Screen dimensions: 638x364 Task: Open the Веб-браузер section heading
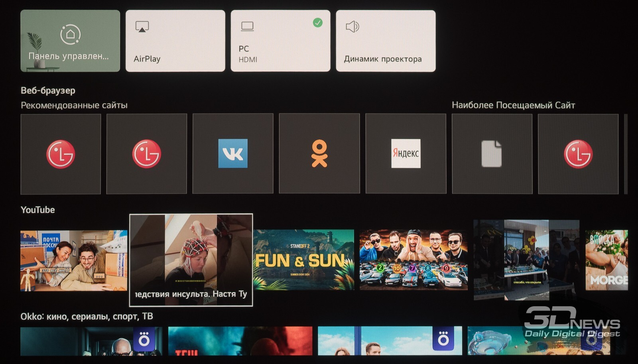coord(48,91)
